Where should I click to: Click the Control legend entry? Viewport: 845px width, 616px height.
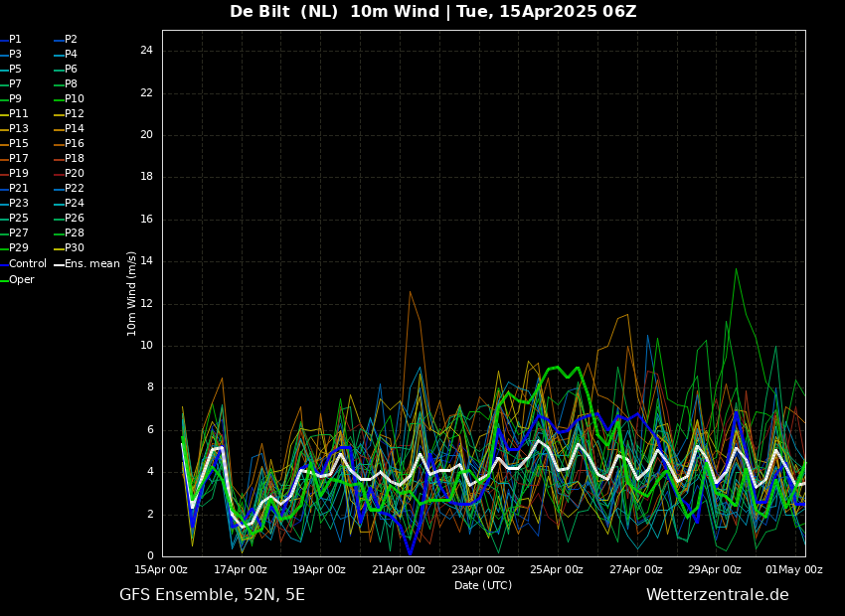click(x=27, y=264)
